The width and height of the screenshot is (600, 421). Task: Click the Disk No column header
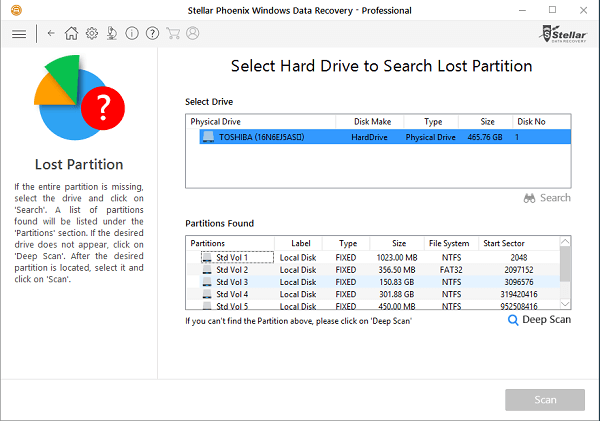[541, 122]
